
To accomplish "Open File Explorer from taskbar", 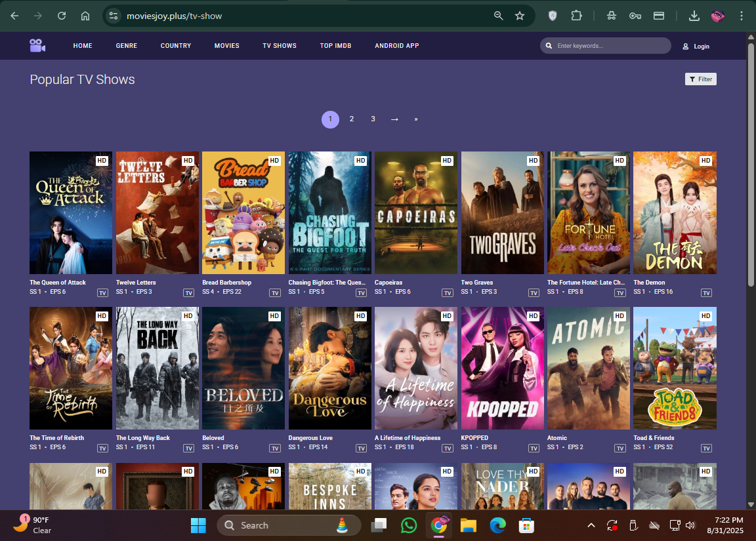I will pyautogui.click(x=468, y=525).
